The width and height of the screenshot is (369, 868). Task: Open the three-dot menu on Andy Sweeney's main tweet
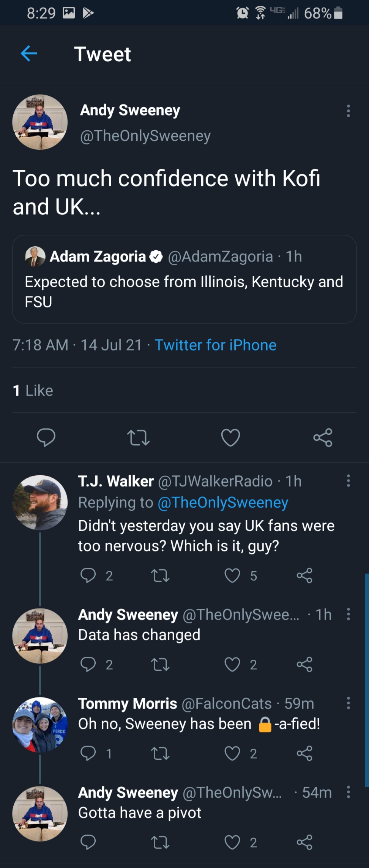point(348,111)
